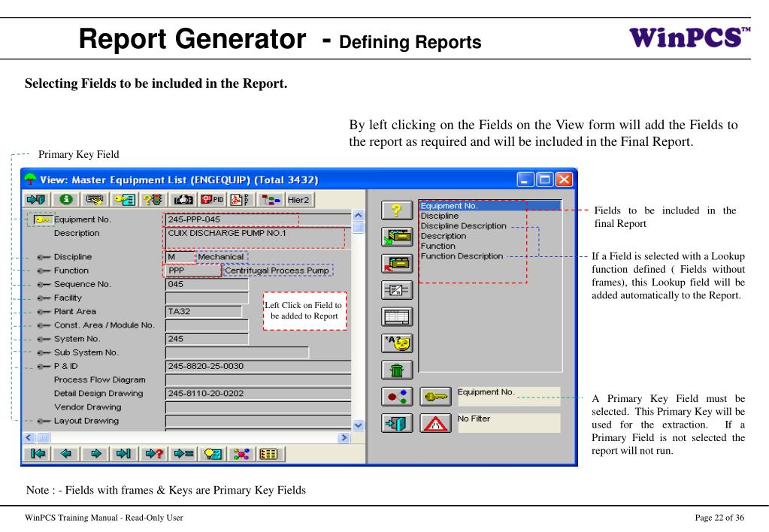Click the hierarchy tree diagram icon

pyautogui.click(x=270, y=200)
